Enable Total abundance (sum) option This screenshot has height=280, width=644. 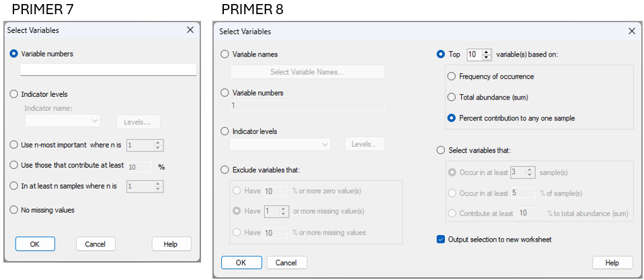[451, 97]
